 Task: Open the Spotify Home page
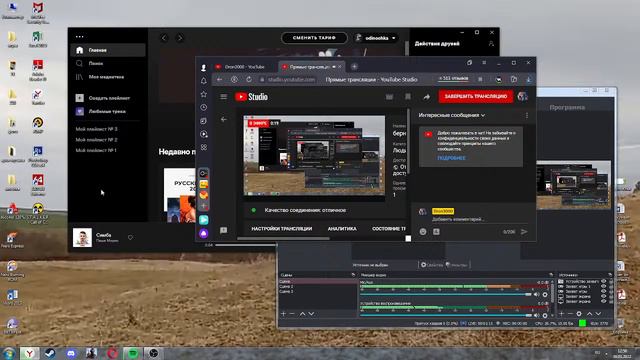[x=108, y=50]
